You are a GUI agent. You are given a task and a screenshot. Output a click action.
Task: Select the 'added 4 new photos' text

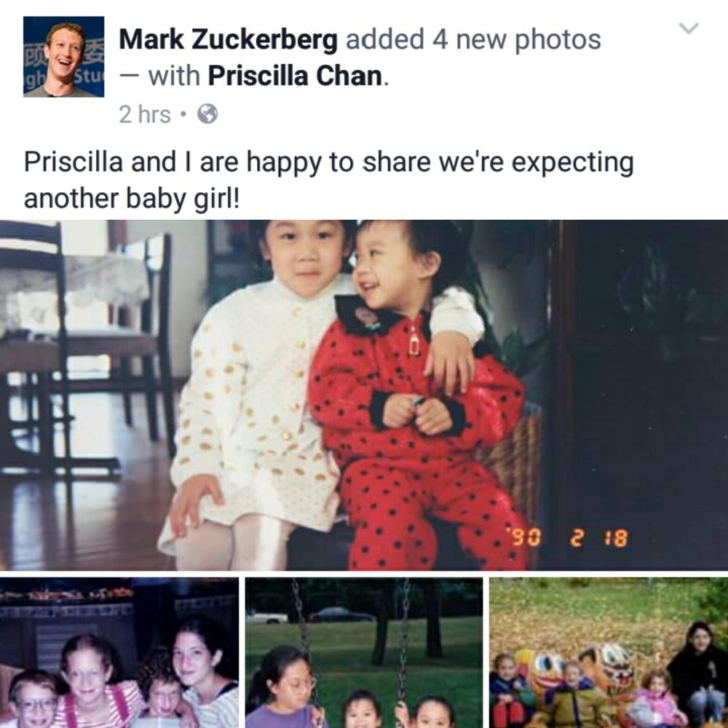point(473,39)
